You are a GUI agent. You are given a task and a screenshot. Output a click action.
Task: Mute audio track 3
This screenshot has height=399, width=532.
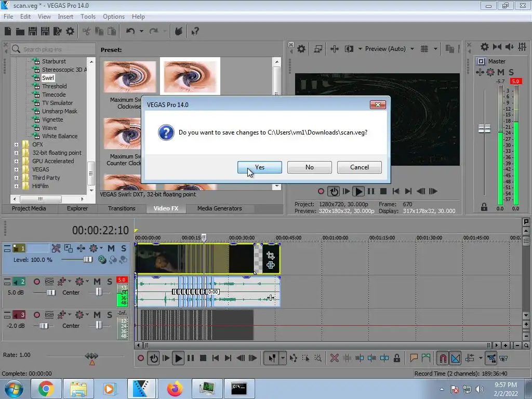pyautogui.click(x=97, y=315)
